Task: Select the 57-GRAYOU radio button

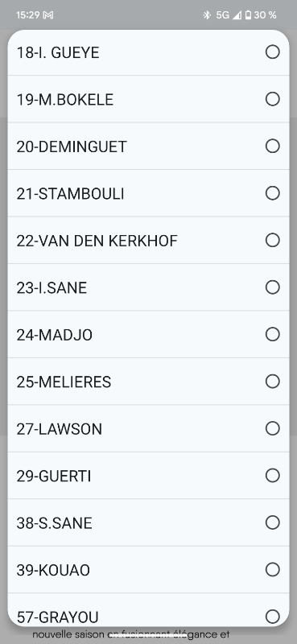Action: pos(272,617)
